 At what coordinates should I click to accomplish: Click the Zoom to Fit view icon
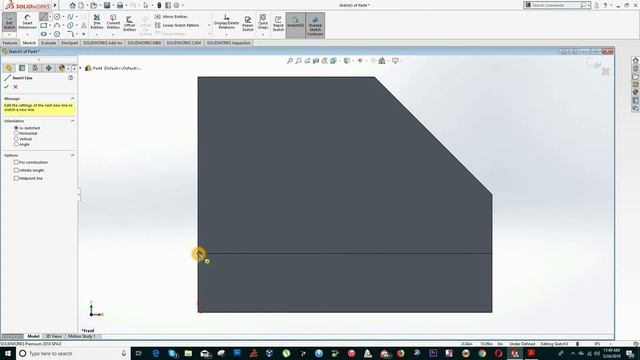[x=290, y=60]
